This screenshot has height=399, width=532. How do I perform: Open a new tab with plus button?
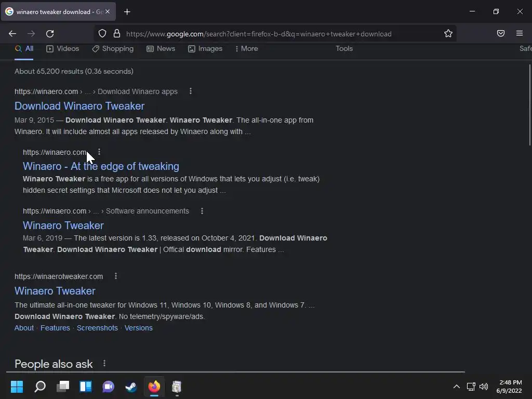pos(127,12)
